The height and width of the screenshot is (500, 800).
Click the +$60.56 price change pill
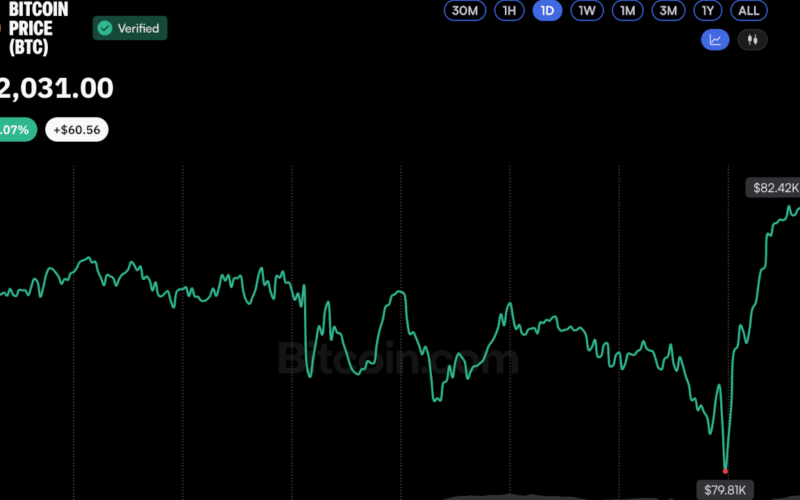pos(77,130)
